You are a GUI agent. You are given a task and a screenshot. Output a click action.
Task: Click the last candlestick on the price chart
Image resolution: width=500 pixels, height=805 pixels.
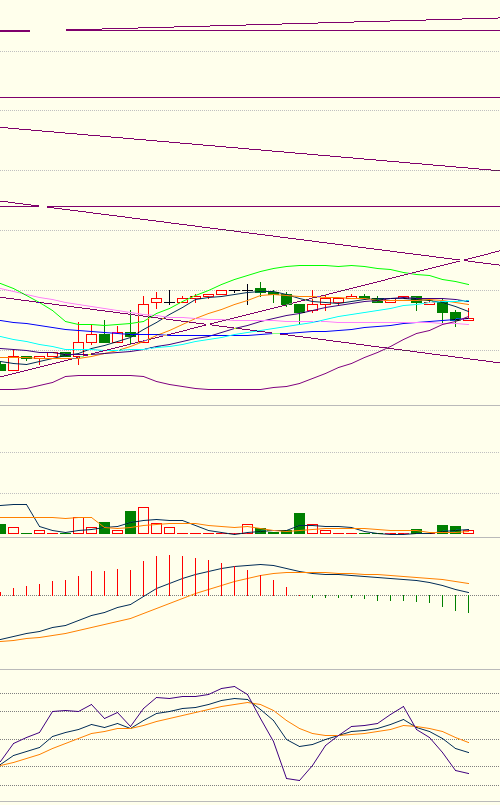click(x=468, y=315)
